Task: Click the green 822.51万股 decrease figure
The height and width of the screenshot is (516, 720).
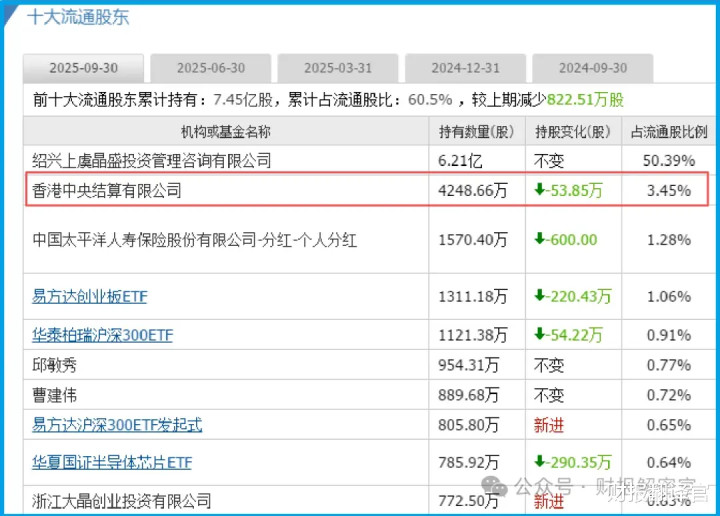Action: coord(585,99)
